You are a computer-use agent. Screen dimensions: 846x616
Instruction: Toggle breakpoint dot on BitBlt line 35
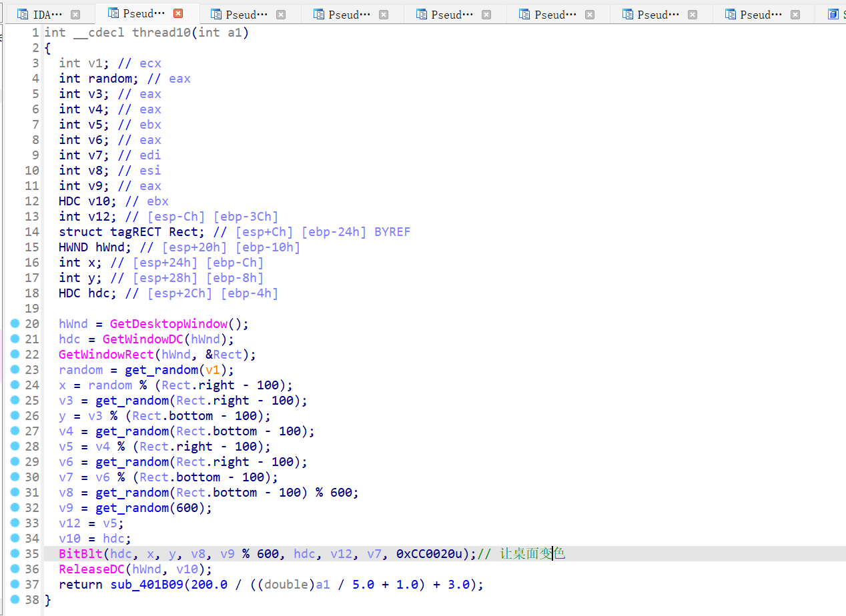point(15,553)
